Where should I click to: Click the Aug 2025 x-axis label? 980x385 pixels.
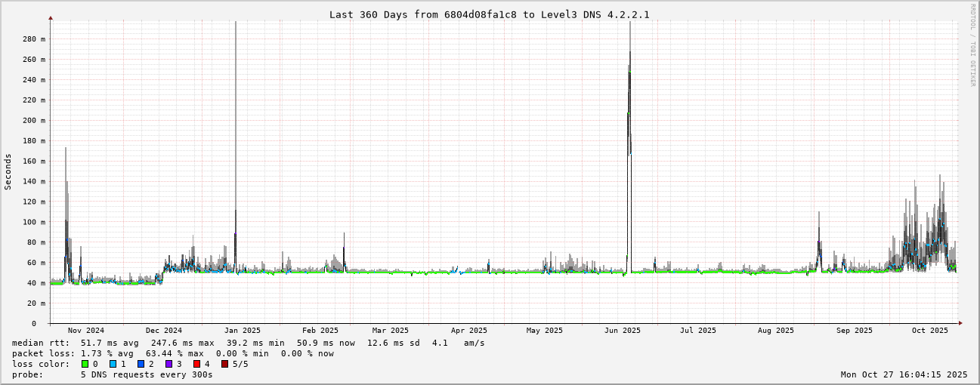pyautogui.click(x=775, y=331)
